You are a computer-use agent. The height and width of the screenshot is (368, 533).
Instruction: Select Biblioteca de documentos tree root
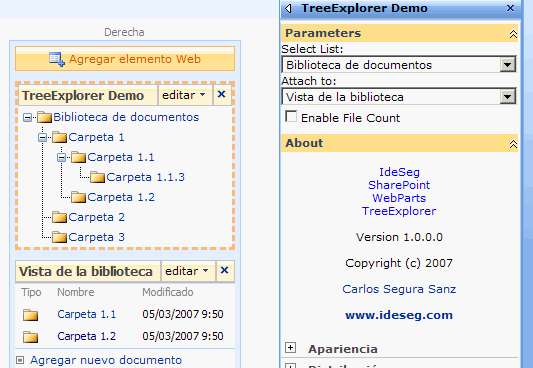(126, 117)
